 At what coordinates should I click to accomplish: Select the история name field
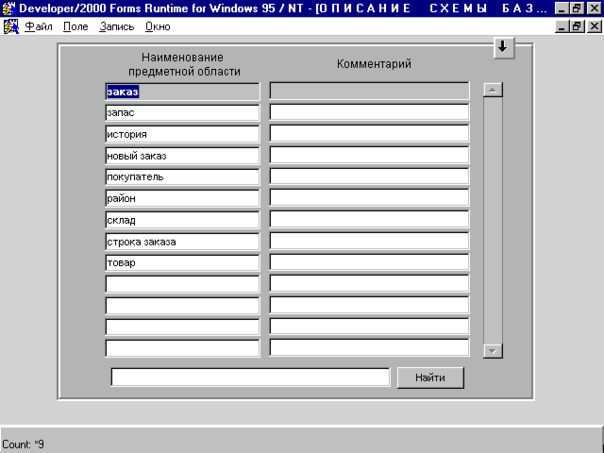click(x=183, y=134)
